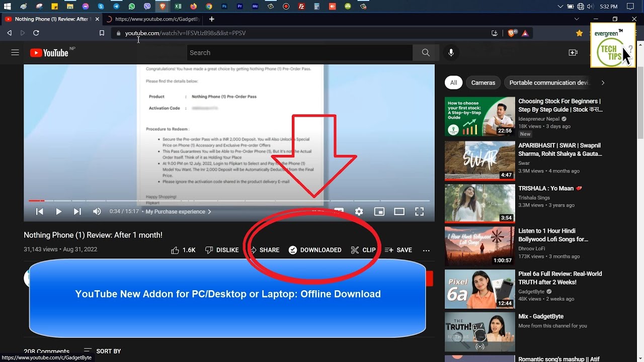Open Telegram from the taskbar
Image resolution: width=644 pixels, height=362 pixels.
click(116, 7)
